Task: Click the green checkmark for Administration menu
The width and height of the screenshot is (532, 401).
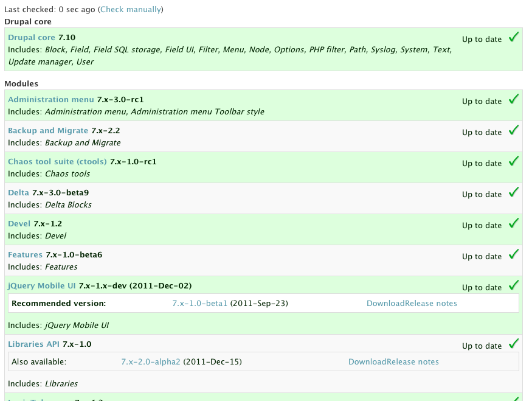Action: pos(514,99)
